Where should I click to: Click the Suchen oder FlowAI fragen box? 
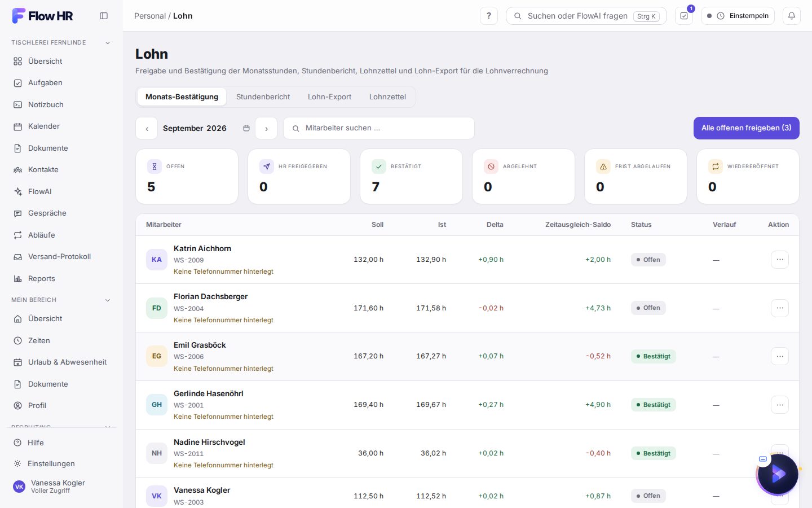586,16
